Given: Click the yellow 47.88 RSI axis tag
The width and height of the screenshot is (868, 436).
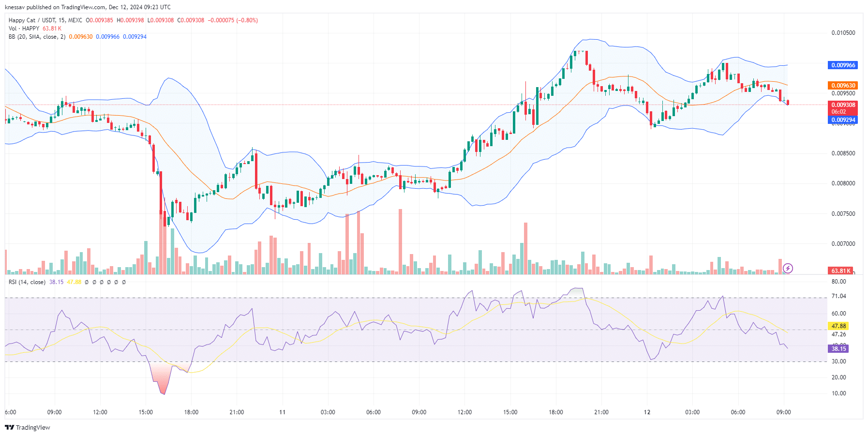Looking at the screenshot, I should pyautogui.click(x=838, y=326).
